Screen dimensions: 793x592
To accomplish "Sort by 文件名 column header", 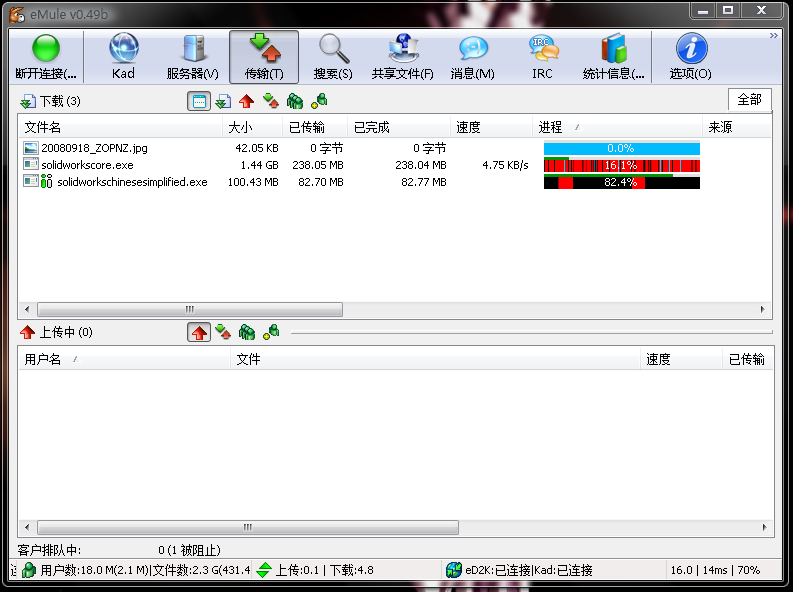I will pyautogui.click(x=120, y=127).
